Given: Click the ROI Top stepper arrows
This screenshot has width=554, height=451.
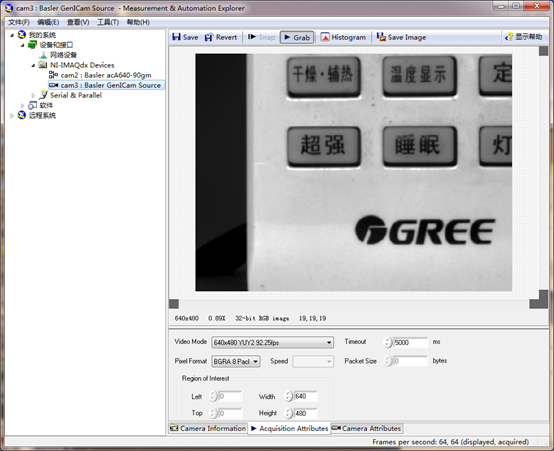Looking at the screenshot, I should pos(213,413).
